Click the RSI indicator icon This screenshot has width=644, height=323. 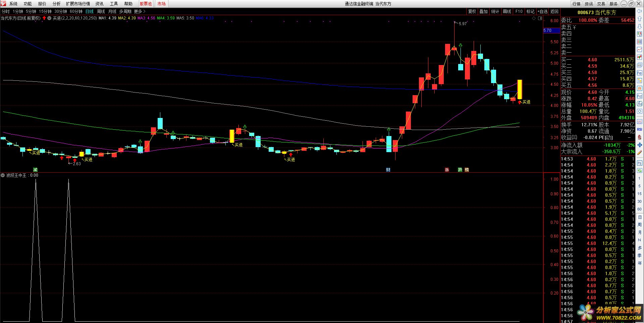[640, 129]
